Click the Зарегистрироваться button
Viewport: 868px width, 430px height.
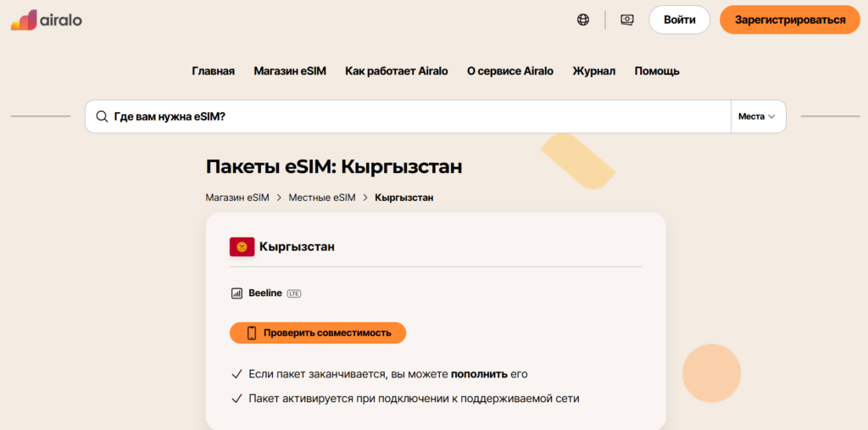[x=790, y=20]
